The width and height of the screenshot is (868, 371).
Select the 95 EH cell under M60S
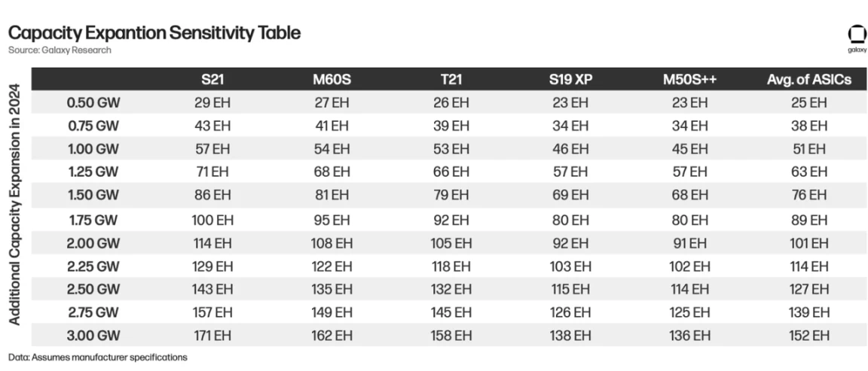click(x=332, y=220)
